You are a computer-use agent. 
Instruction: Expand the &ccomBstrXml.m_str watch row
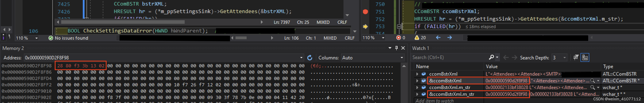(417, 94)
